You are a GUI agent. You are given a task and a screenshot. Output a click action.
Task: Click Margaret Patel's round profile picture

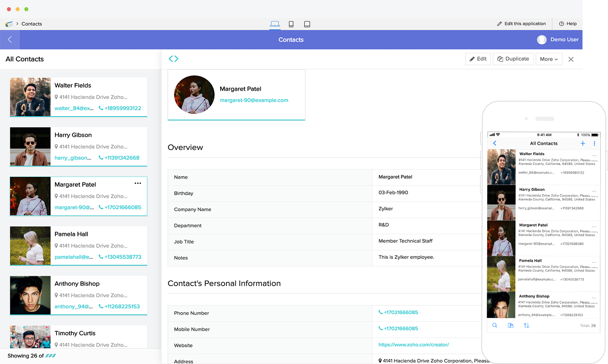coord(194,95)
